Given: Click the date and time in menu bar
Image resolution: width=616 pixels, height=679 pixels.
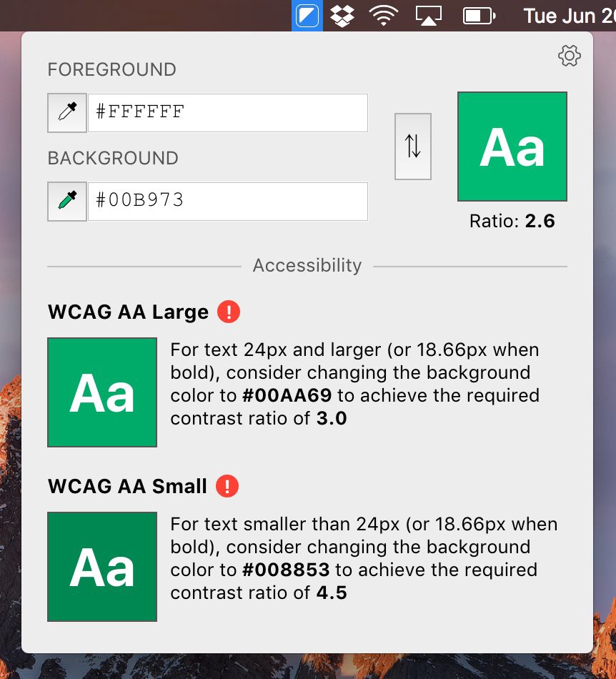Looking at the screenshot, I should click(x=569, y=15).
